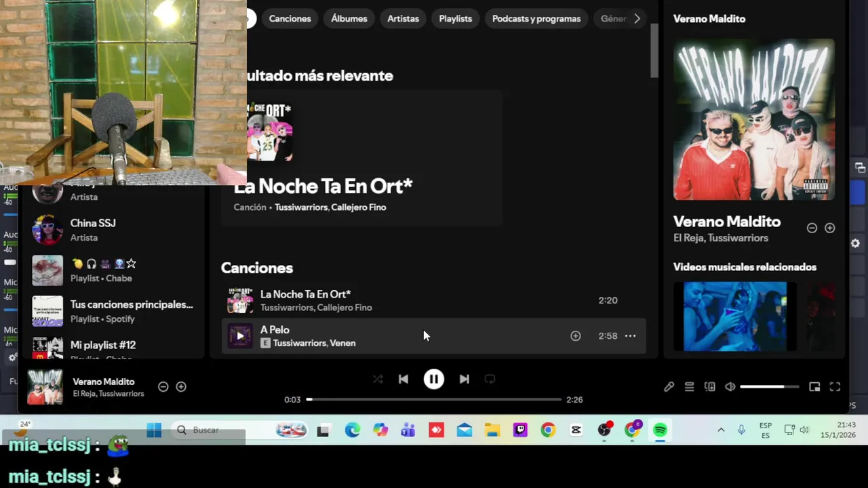Open Task View from taskbar

323,430
